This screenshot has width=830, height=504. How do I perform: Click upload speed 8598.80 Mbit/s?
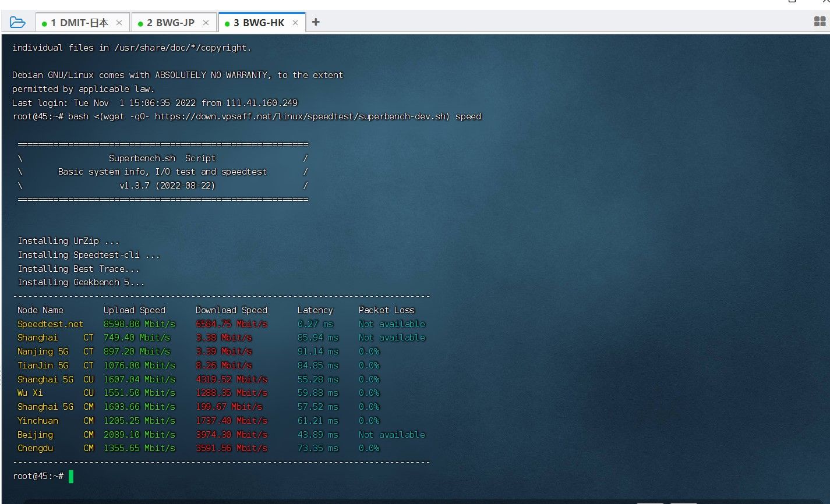coord(139,324)
